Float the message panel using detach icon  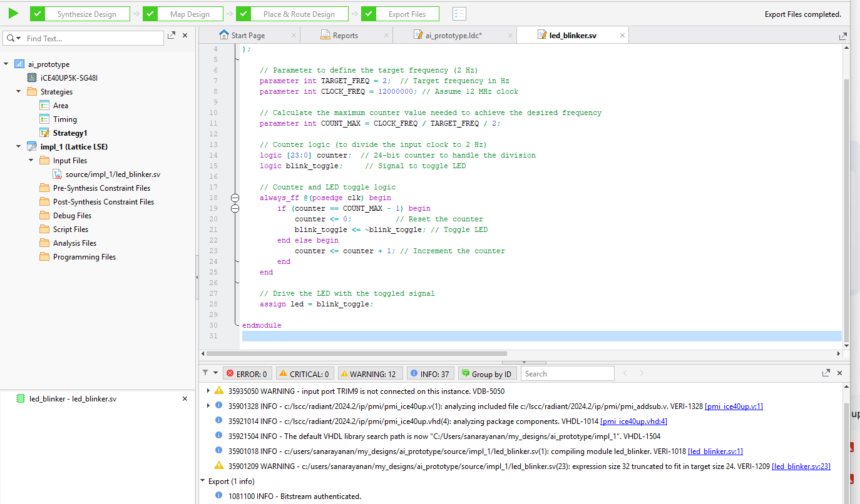tap(826, 373)
